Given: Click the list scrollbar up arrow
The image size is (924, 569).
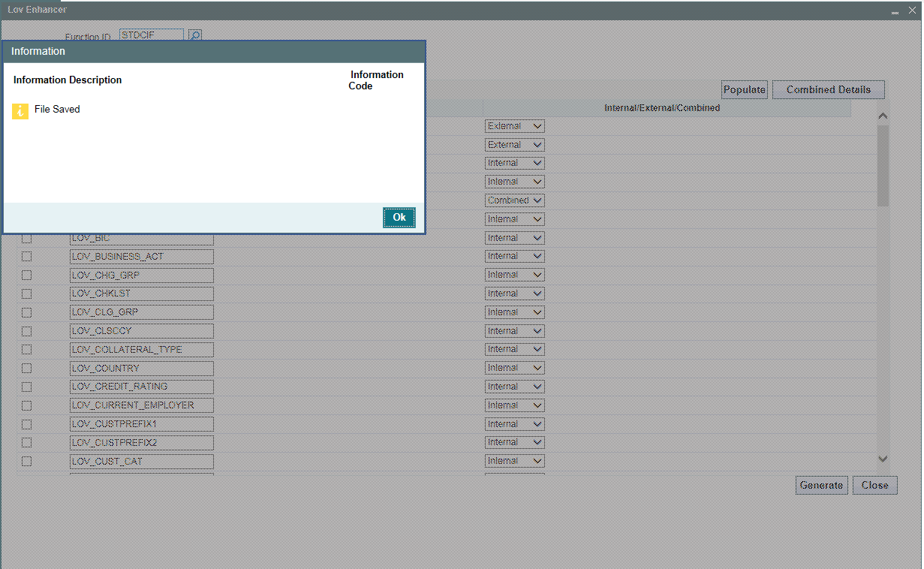Looking at the screenshot, I should point(883,116).
